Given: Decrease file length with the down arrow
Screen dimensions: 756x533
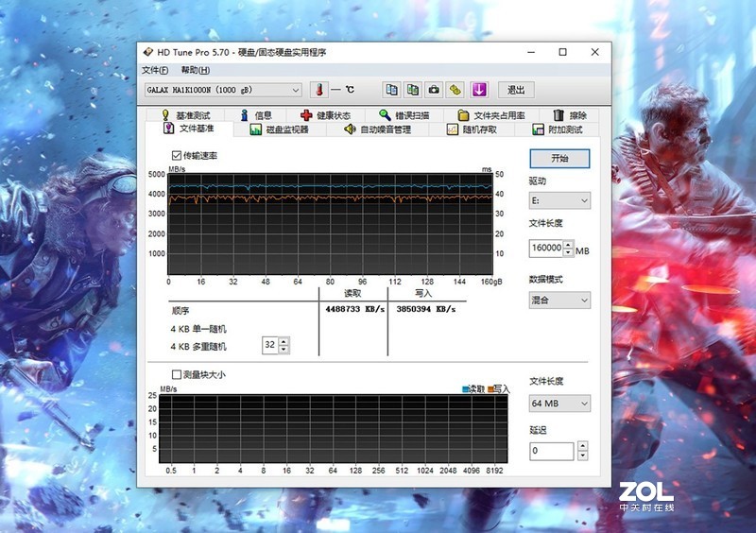Looking at the screenshot, I should pyautogui.click(x=568, y=252).
